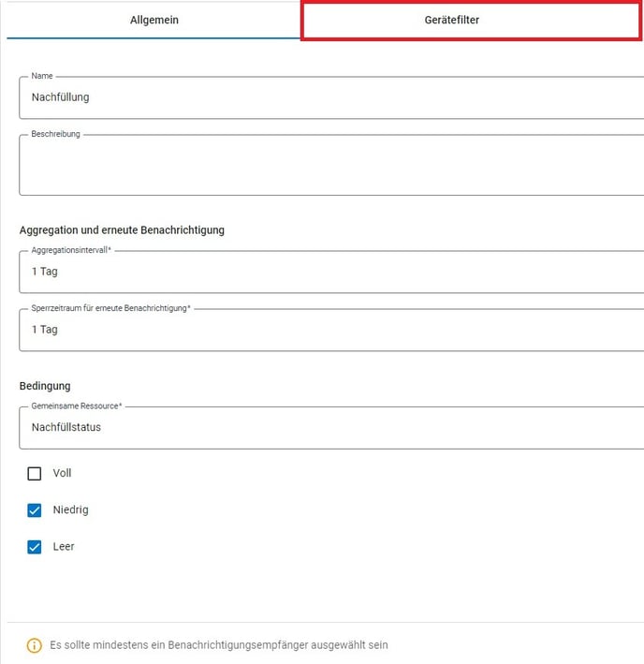644x664 pixels.
Task: Click the Bedingung section heading
Action: coord(45,386)
